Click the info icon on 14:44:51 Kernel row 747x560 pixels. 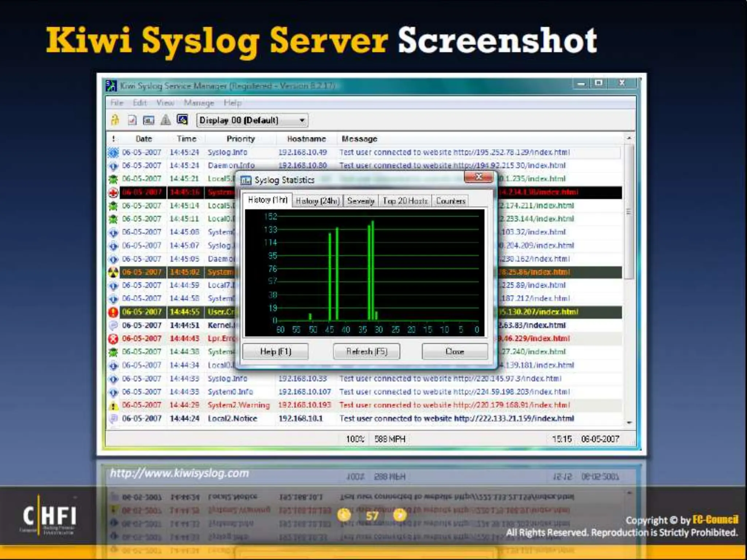click(x=113, y=325)
